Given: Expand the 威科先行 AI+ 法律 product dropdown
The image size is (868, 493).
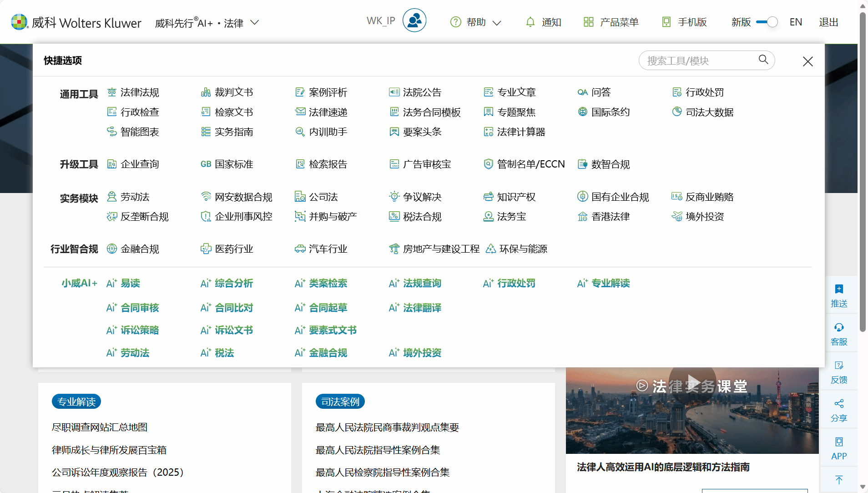Looking at the screenshot, I should click(x=255, y=22).
